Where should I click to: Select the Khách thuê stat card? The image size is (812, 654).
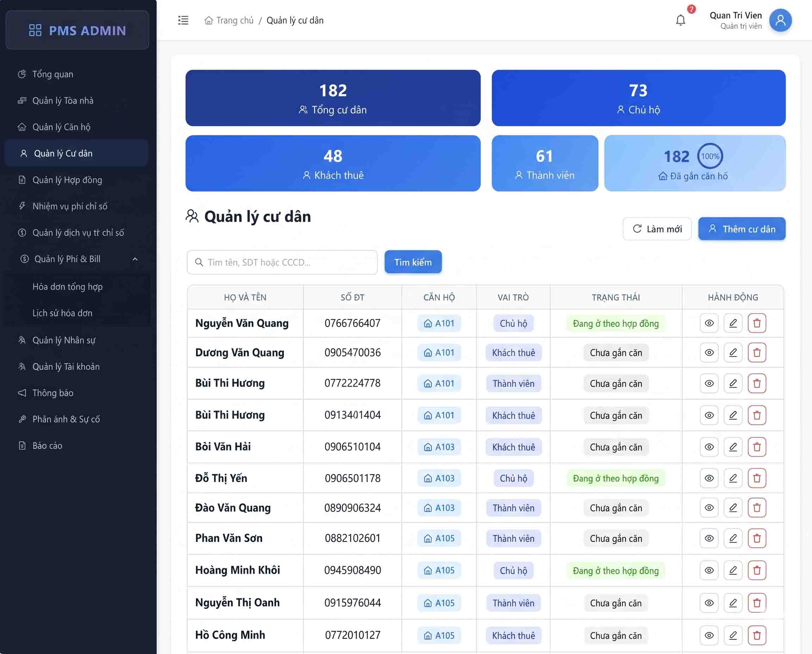[x=333, y=163]
